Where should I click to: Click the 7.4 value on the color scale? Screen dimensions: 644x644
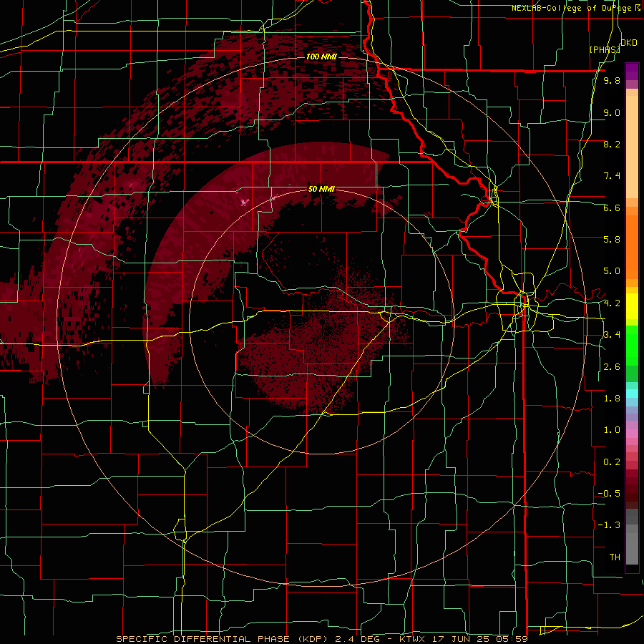coord(612,176)
